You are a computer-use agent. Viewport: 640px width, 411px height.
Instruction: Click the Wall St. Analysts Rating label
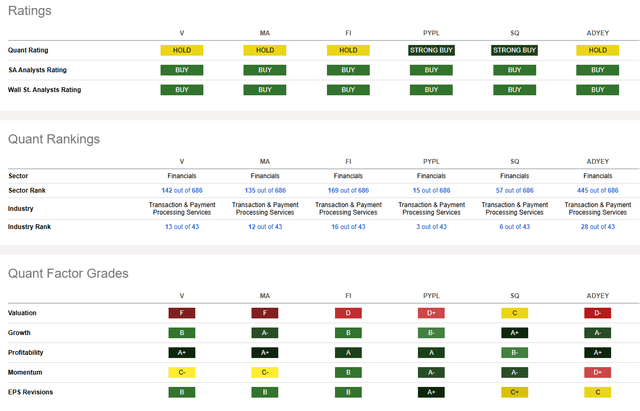point(44,90)
